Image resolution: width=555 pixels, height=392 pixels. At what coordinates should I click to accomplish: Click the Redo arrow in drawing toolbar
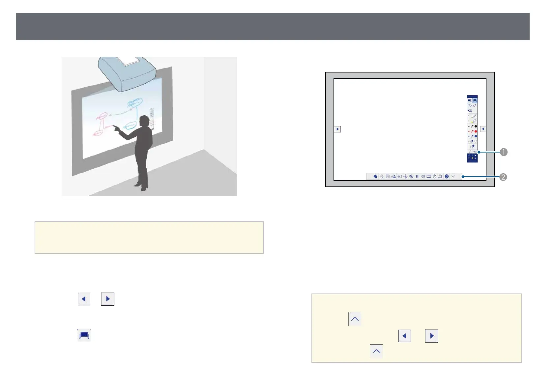[475, 105]
